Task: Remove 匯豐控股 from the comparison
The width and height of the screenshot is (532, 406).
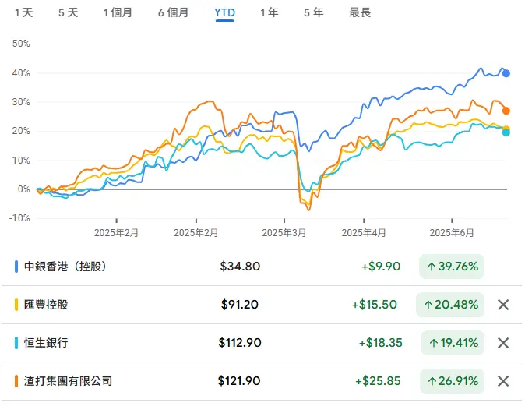Action: 503,305
